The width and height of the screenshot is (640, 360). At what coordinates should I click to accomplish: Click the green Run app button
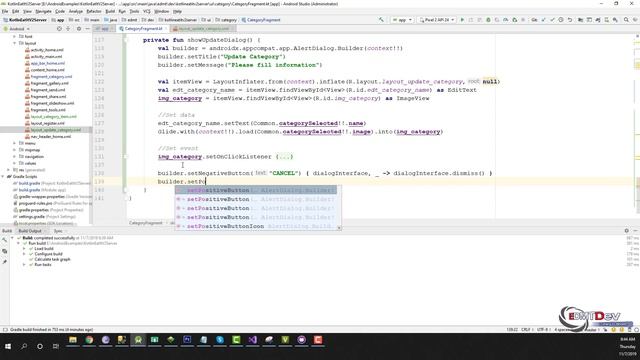point(462,20)
